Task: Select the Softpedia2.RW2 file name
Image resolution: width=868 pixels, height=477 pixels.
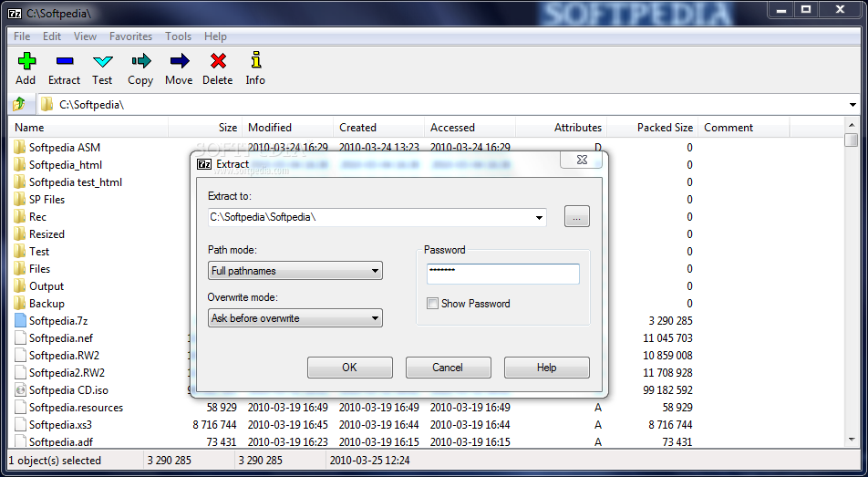Action: tap(67, 372)
